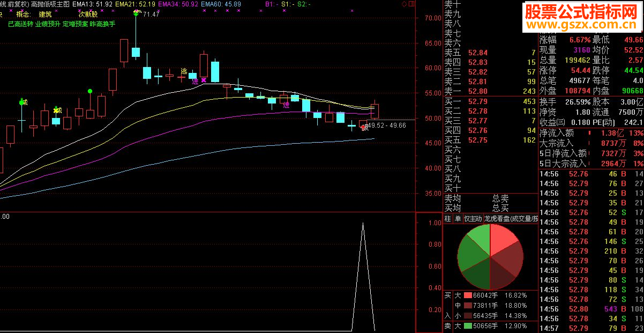The height and width of the screenshot is (333, 644).
Task: Click the dark swatch for 小 56435手
Action: point(468,316)
